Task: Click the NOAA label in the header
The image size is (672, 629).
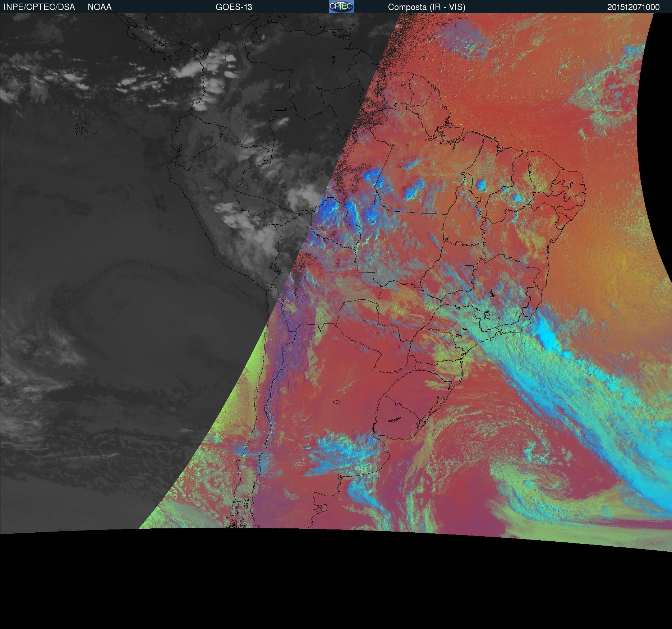Action: (x=100, y=7)
